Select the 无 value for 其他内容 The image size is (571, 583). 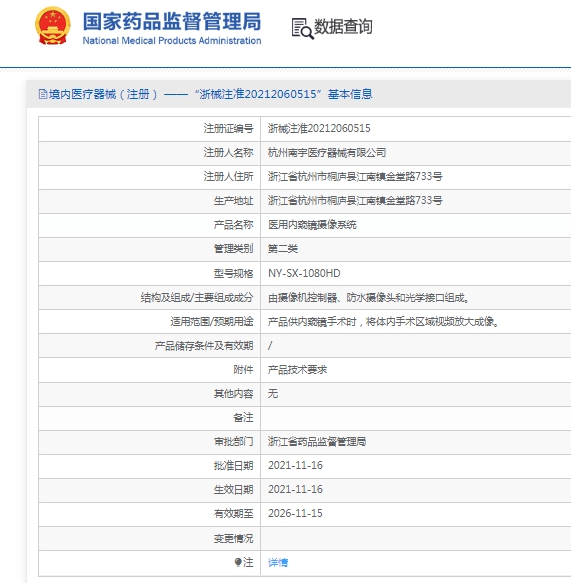click(x=273, y=393)
